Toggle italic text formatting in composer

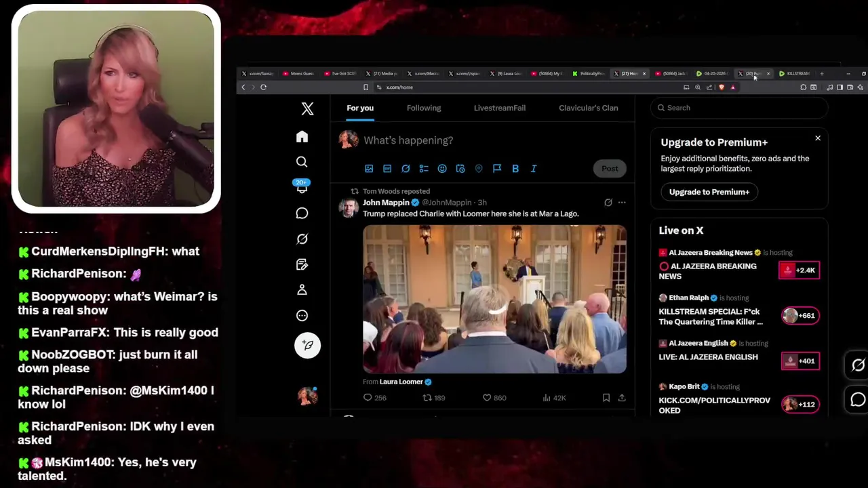[534, 169]
